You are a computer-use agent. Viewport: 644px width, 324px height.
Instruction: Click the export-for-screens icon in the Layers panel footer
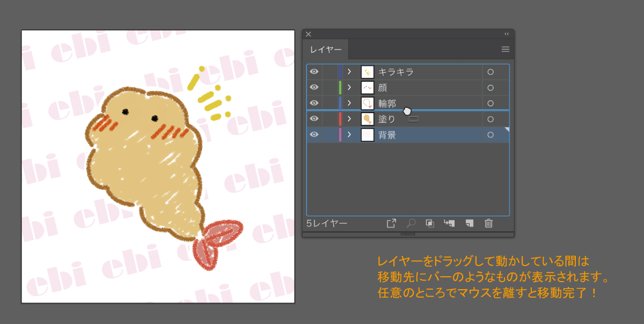tap(391, 223)
